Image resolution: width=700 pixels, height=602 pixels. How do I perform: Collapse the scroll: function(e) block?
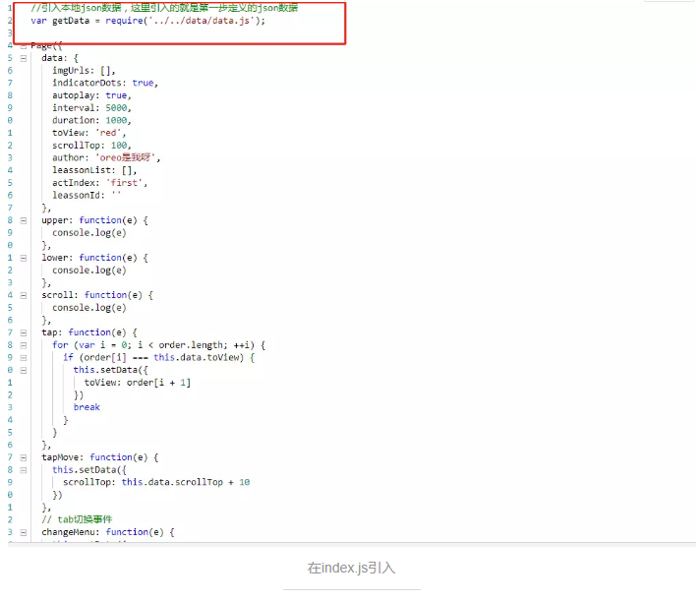click(22, 295)
